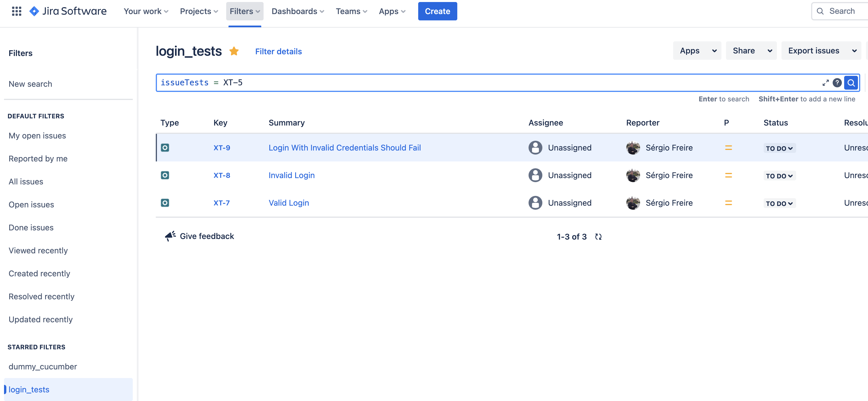Screen dimensions: 868x401
Task: Click the Jira Software logo
Action: point(68,11)
